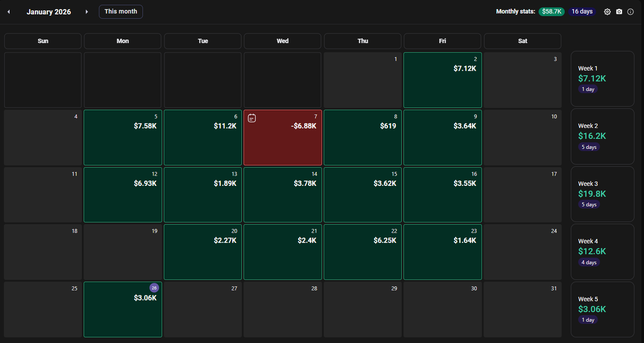Select empty January 11 day cell
This screenshot has width=644, height=343.
pos(43,195)
